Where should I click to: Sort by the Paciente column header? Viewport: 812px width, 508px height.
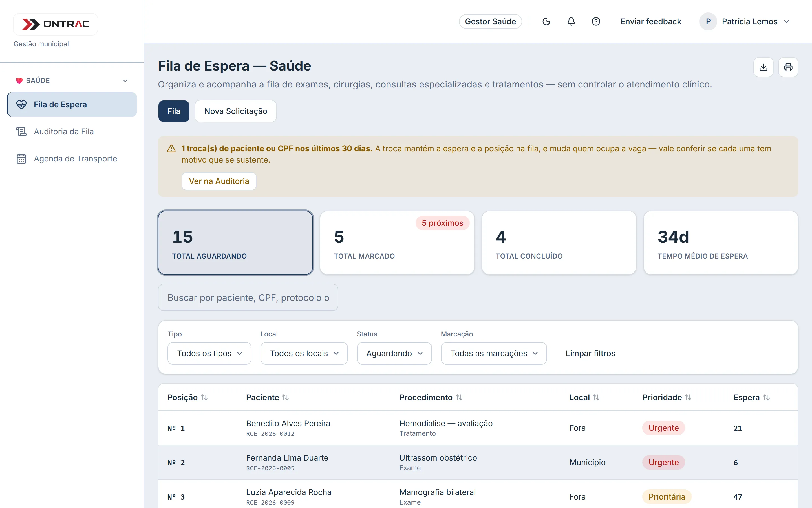(x=267, y=397)
